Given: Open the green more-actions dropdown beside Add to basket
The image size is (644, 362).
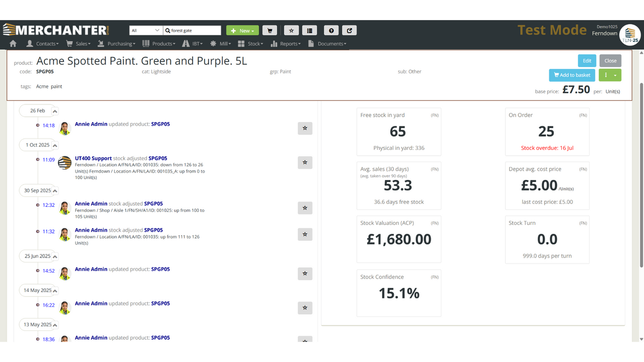Looking at the screenshot, I should click(610, 75).
